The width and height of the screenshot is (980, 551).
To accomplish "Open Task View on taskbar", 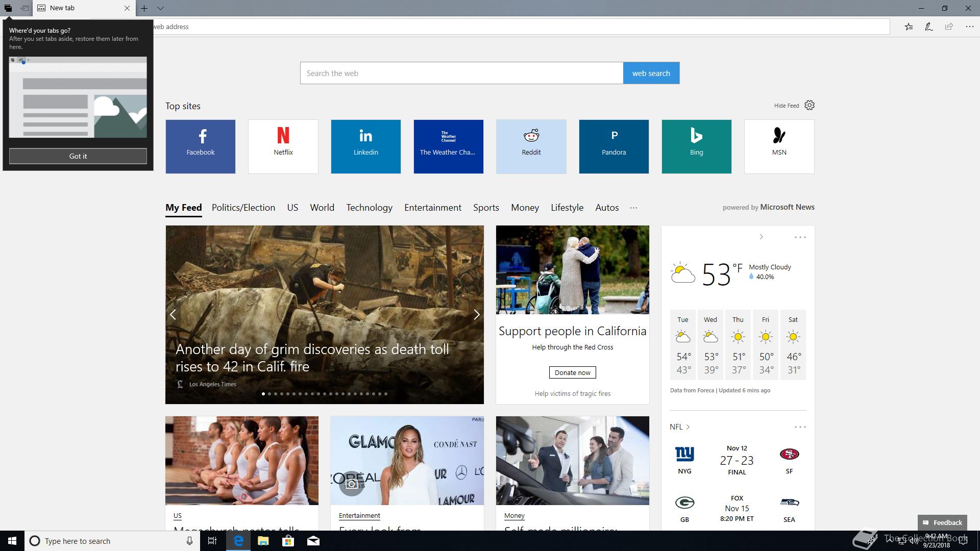I will 213,541.
